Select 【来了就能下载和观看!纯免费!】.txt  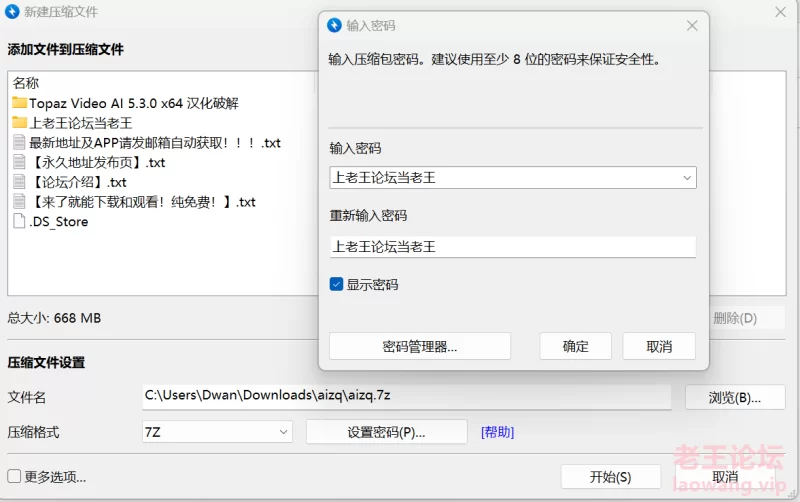[x=142, y=202]
